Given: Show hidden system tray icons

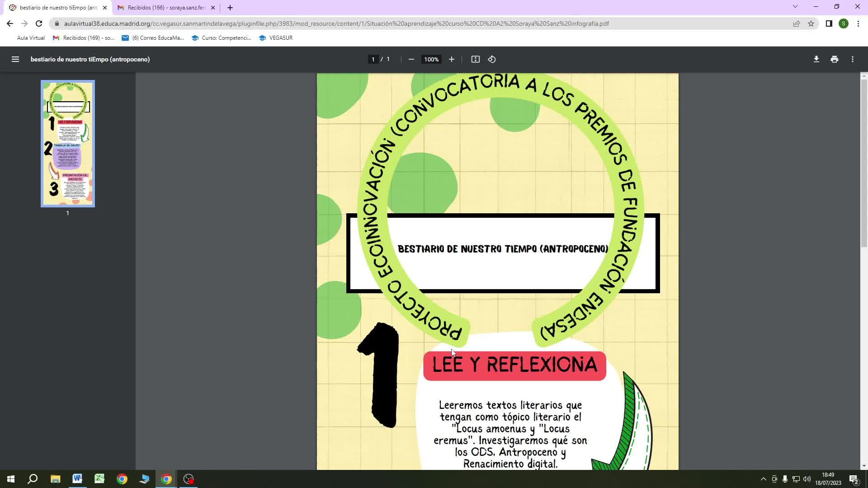Looking at the screenshot, I should click(763, 479).
